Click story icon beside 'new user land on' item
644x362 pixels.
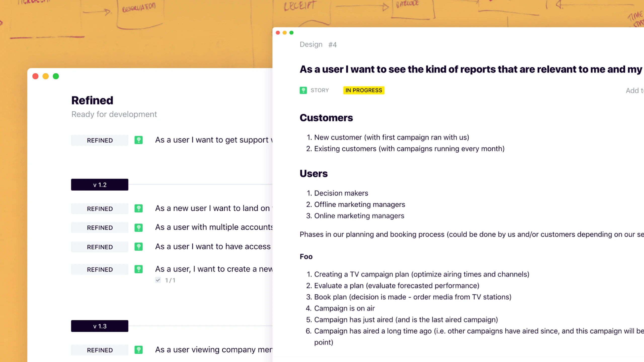[x=138, y=208]
